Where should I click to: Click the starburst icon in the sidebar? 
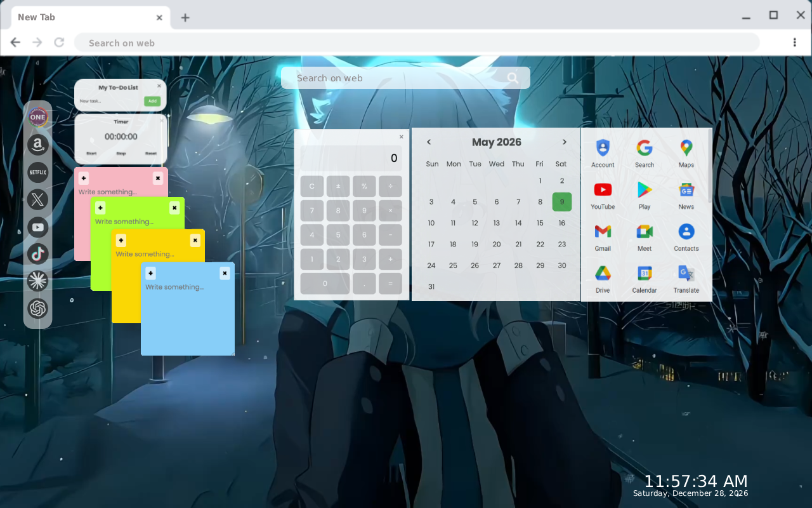[38, 281]
